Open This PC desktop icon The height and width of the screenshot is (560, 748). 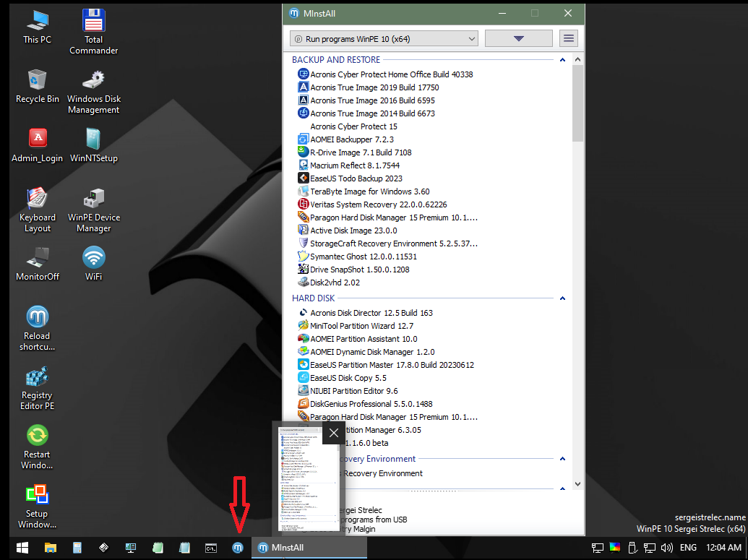click(37, 27)
